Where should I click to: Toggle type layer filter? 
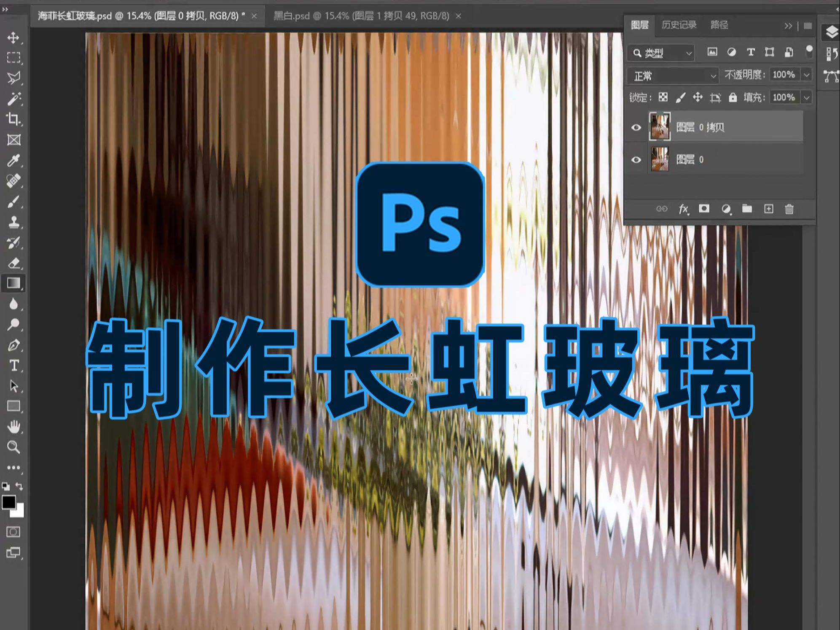[750, 52]
